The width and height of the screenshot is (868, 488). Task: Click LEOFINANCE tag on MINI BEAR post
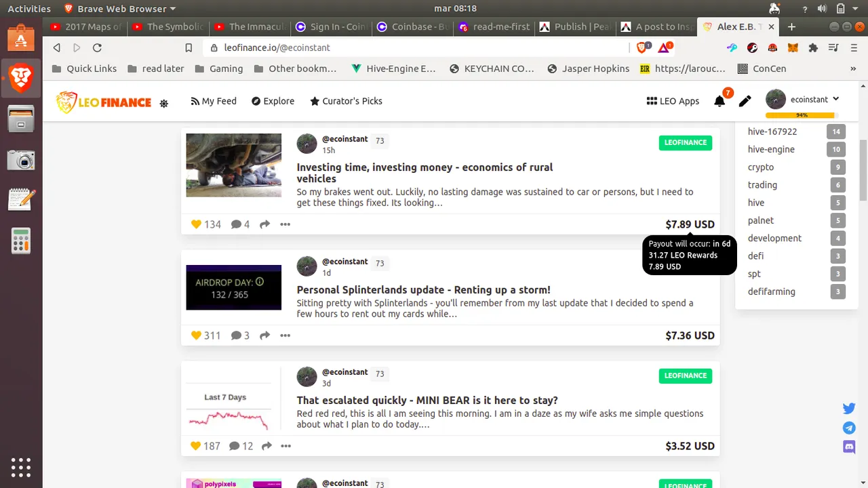(x=686, y=375)
